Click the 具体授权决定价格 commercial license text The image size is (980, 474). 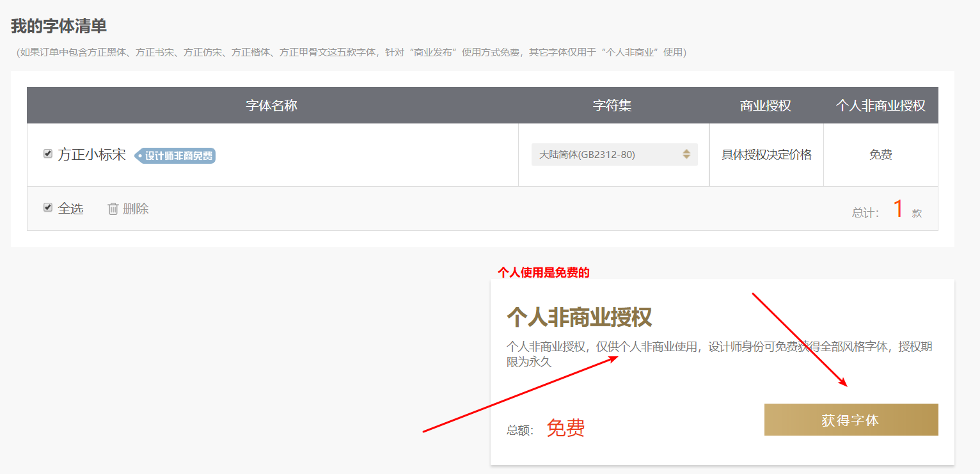766,154
